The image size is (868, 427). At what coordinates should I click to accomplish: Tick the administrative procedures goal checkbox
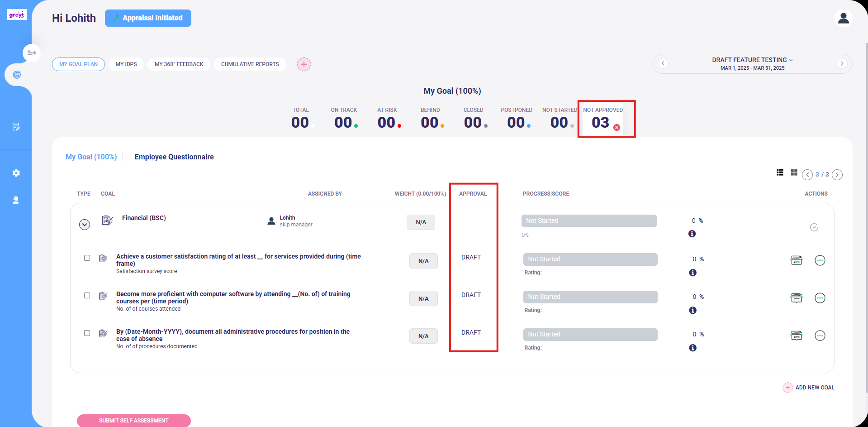[x=87, y=333]
